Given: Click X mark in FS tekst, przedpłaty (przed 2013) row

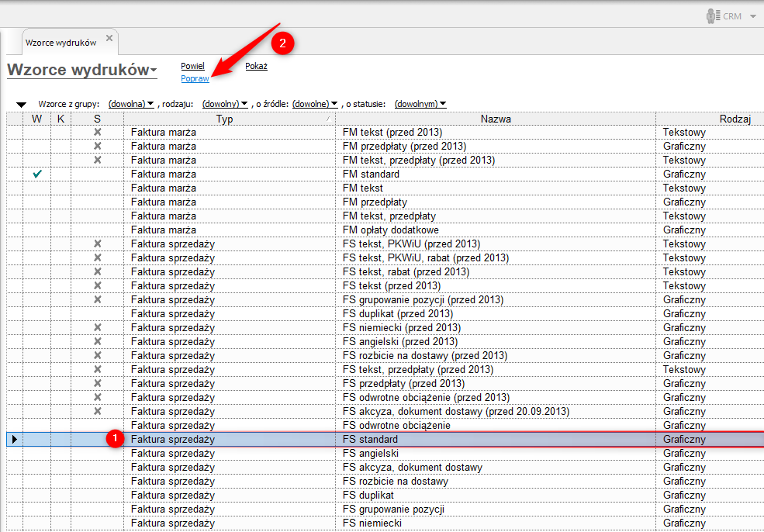Looking at the screenshot, I should [x=98, y=369].
